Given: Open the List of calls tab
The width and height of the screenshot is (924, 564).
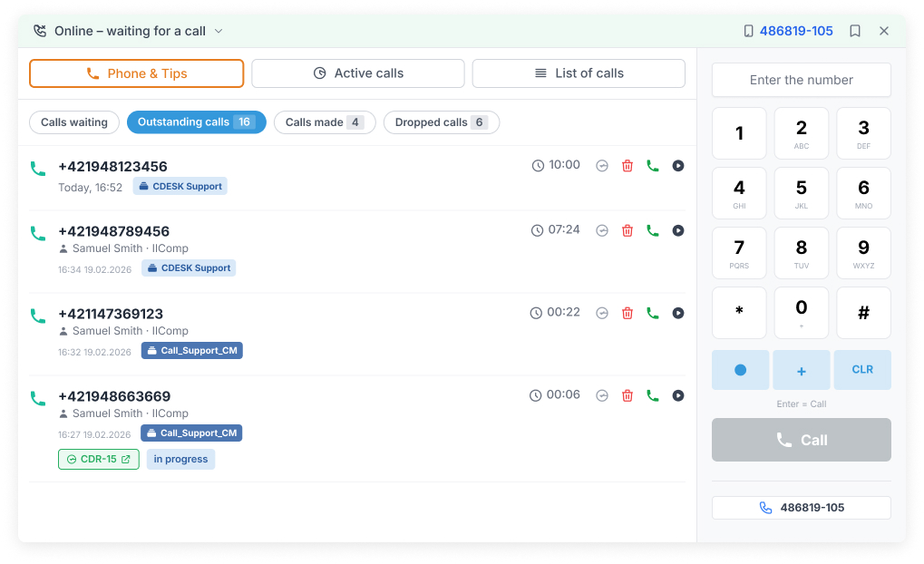Looking at the screenshot, I should pyautogui.click(x=579, y=73).
